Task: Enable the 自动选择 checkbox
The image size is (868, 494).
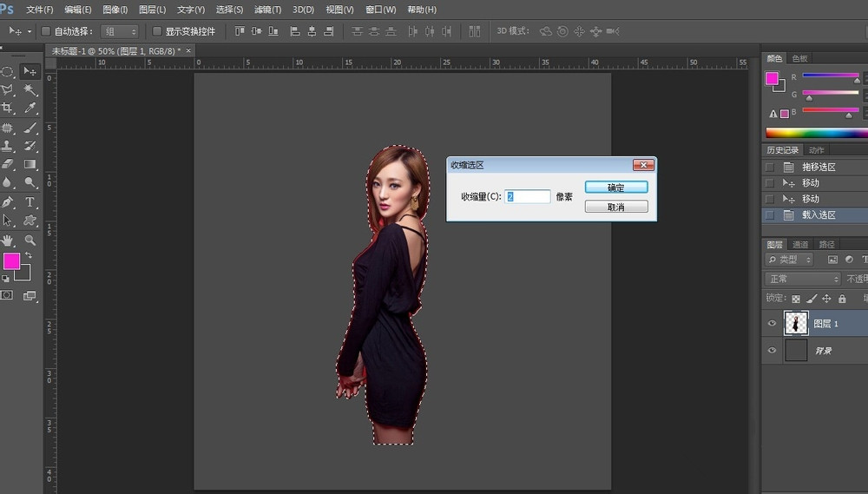Action: point(46,31)
